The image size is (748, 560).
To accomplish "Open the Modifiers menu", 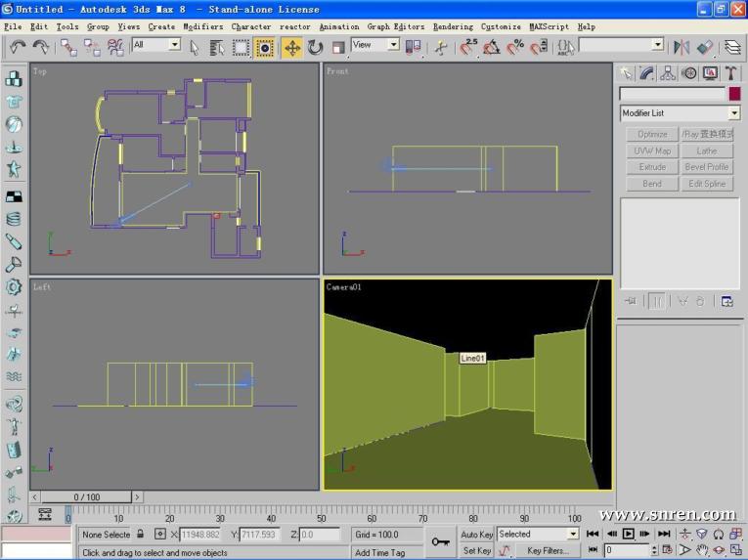I will point(202,26).
